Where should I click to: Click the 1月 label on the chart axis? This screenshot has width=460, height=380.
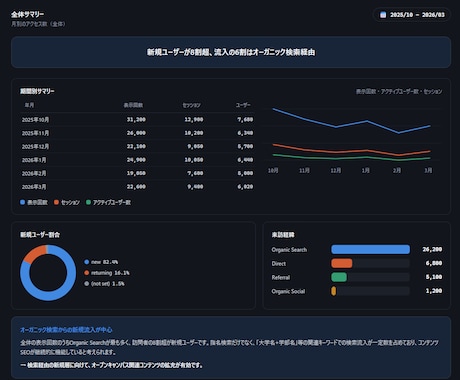pos(366,170)
